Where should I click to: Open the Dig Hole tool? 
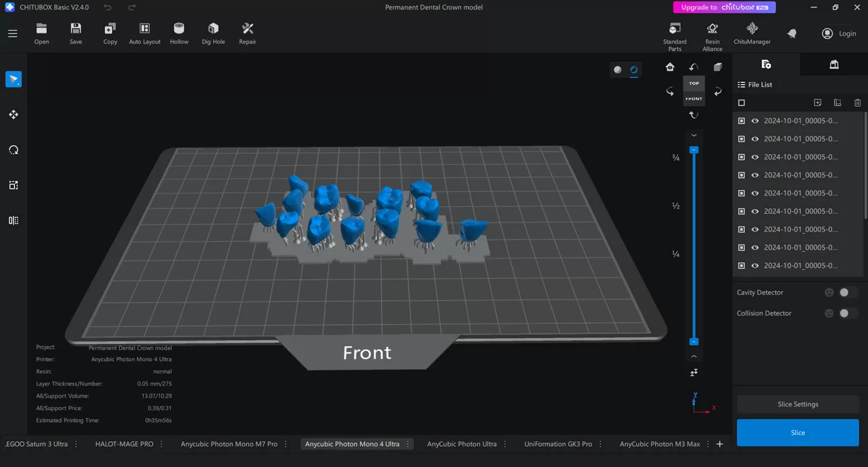tap(213, 32)
